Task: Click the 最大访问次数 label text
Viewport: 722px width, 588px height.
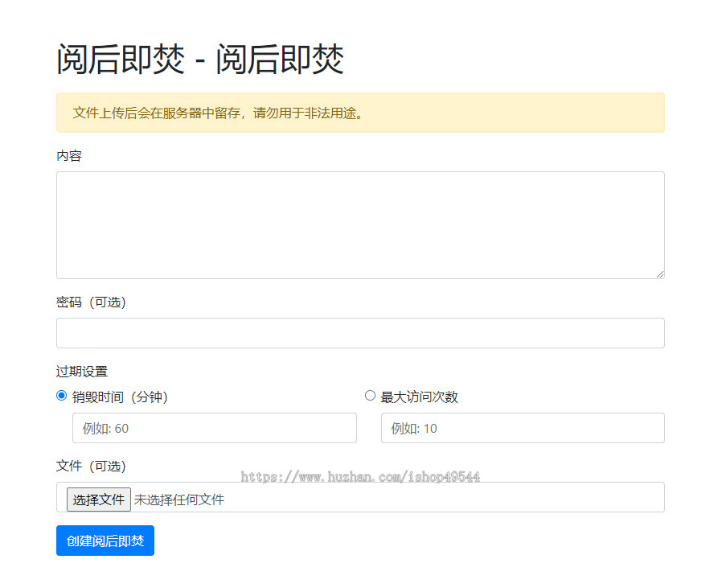Action: [x=420, y=397]
